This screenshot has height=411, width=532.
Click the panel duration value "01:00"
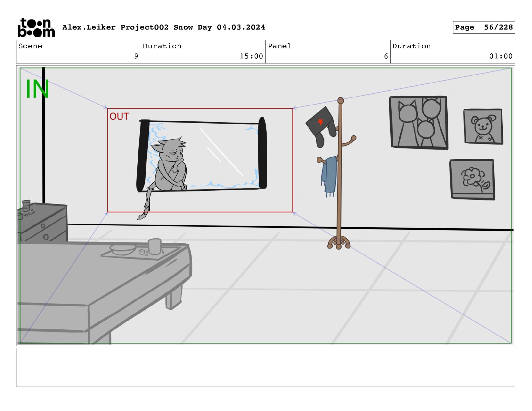click(501, 56)
